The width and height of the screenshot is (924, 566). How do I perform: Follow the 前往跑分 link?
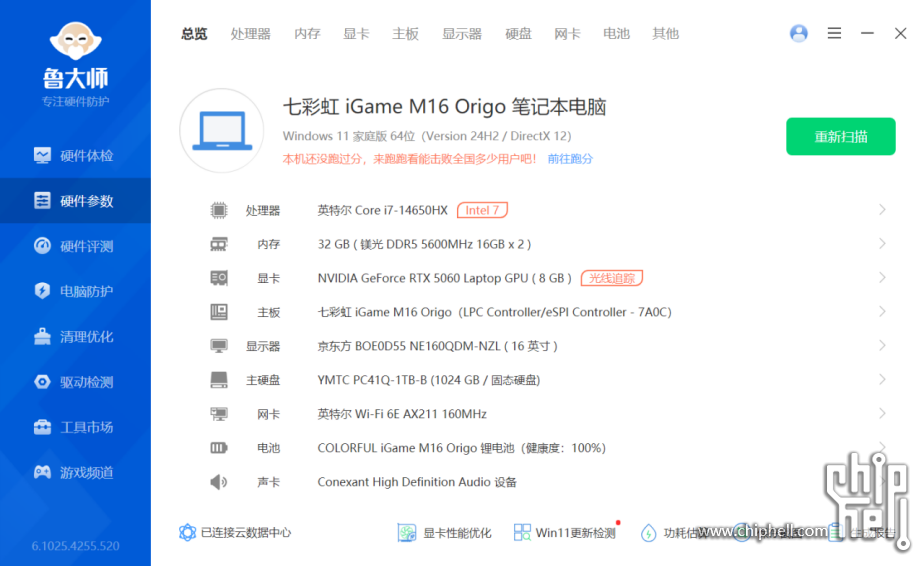(x=570, y=159)
